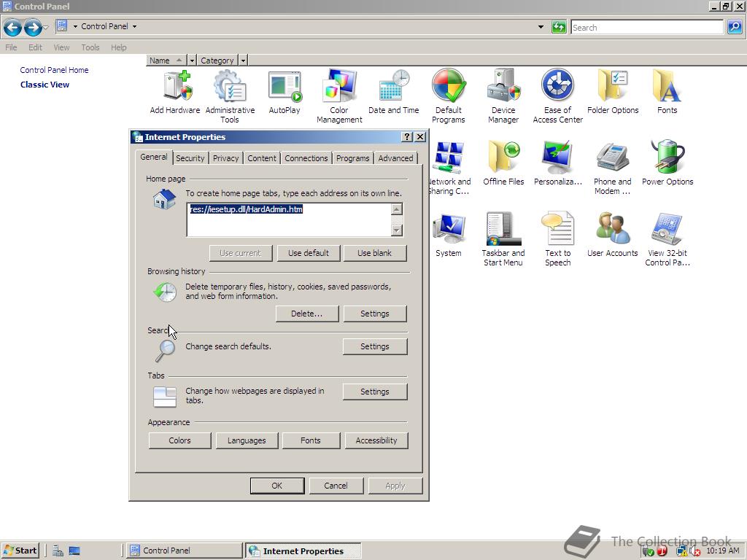Click Cancel in Internet Properties
This screenshot has height=560, width=747.
[336, 486]
